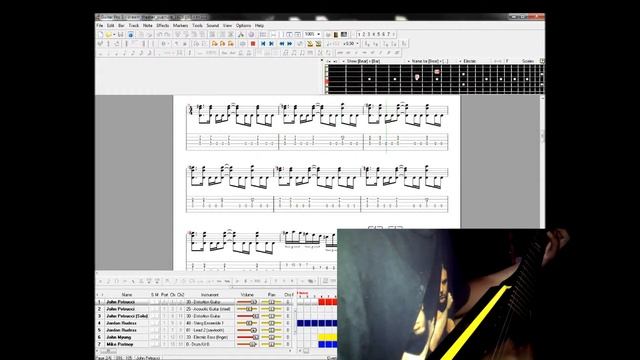640x360 pixels.
Task: Click the Play button beside the Stop button
Action: click(x=242, y=44)
